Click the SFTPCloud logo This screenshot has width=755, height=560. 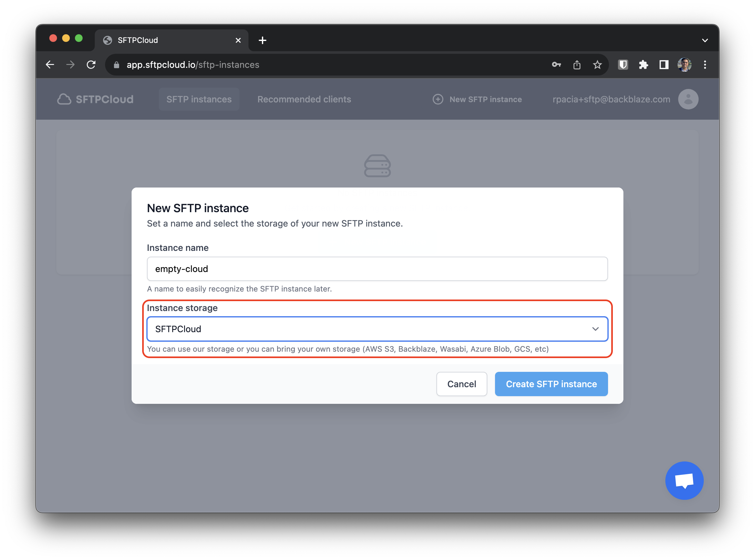pyautogui.click(x=95, y=99)
